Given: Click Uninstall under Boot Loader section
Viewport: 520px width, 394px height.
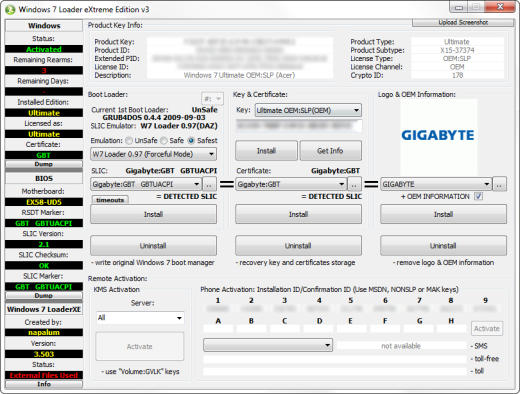Looking at the screenshot, I should click(x=153, y=246).
